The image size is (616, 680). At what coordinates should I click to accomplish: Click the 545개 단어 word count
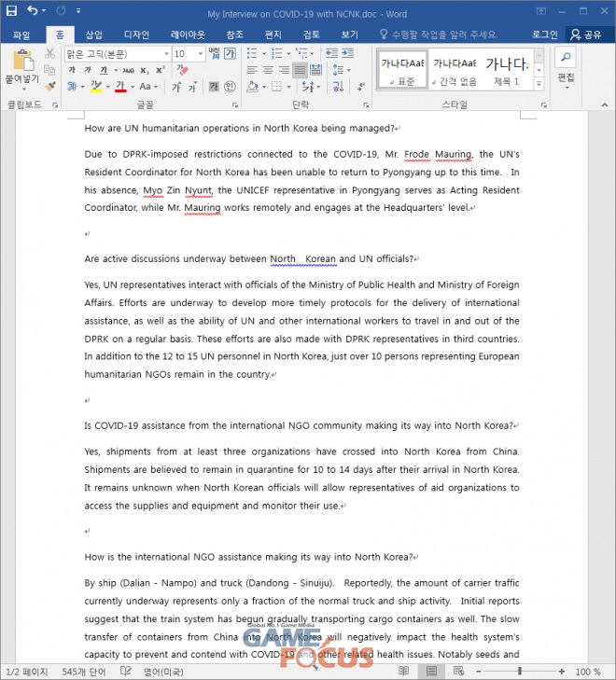[x=86, y=672]
